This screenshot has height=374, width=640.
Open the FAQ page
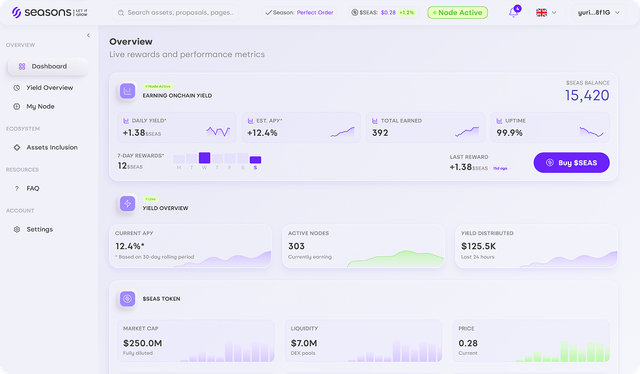[33, 188]
